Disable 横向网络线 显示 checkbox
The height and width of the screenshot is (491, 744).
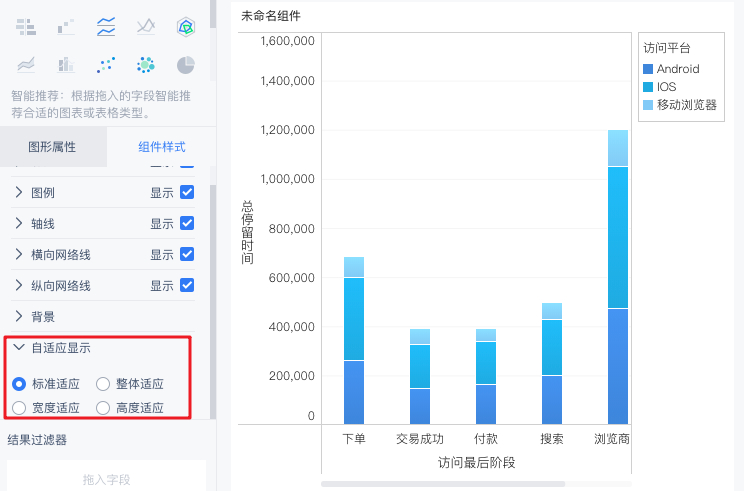pyautogui.click(x=187, y=254)
